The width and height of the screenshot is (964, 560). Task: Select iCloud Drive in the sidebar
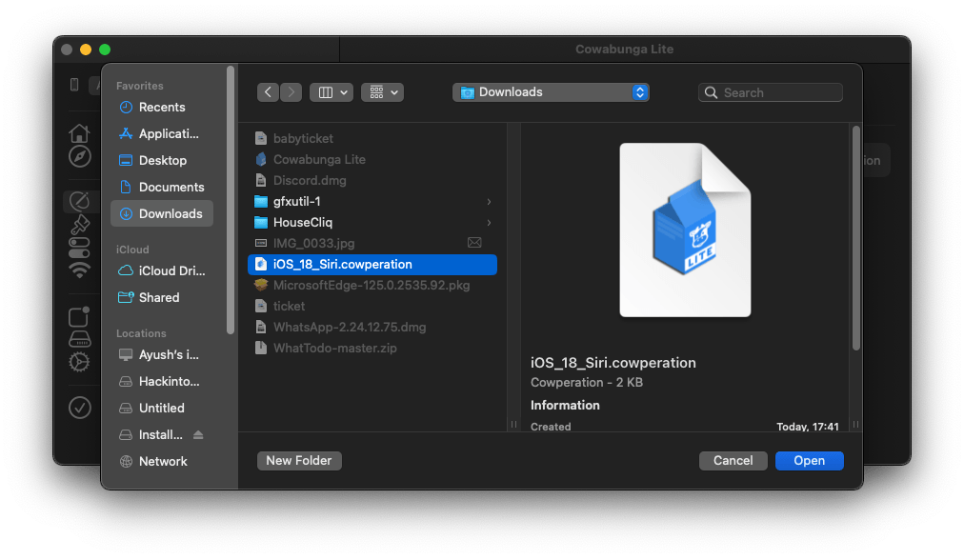click(x=162, y=270)
